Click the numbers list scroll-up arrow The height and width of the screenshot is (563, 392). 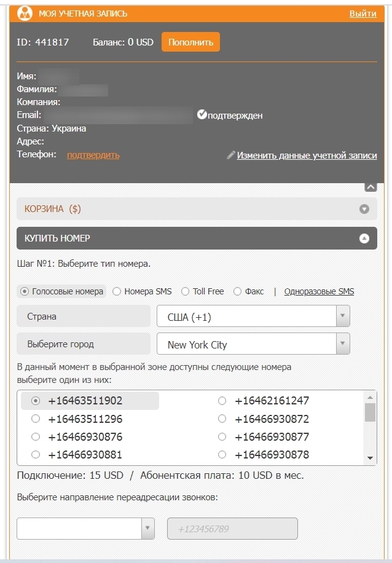370,397
